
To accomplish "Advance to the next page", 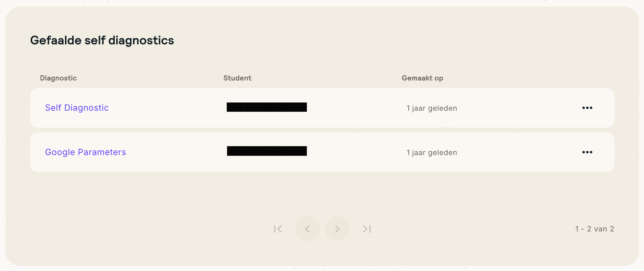I will click(337, 229).
